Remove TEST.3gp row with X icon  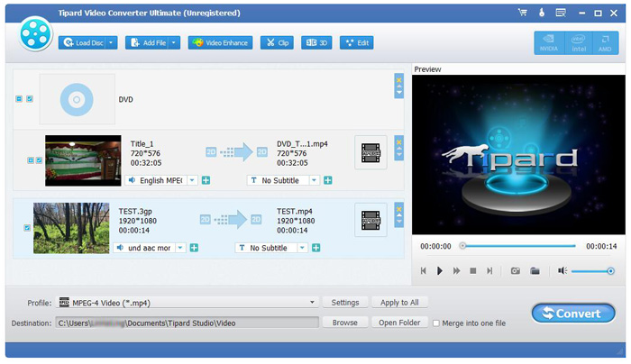tap(398, 209)
